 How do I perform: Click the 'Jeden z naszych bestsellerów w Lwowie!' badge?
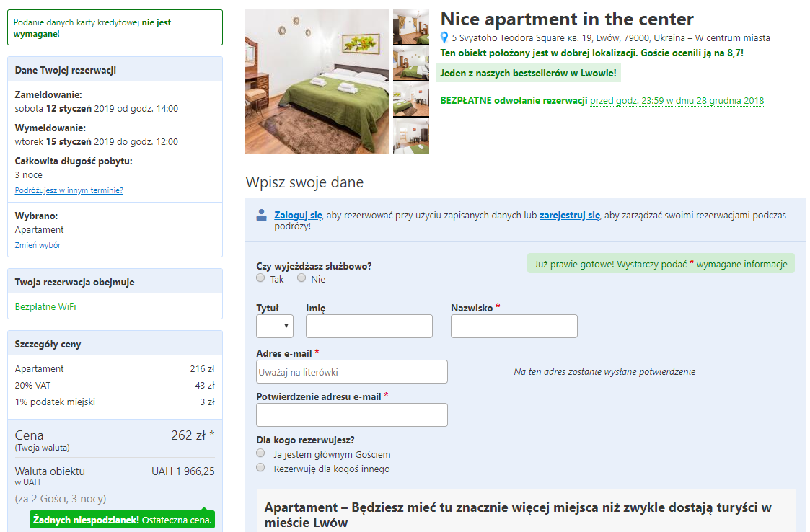tap(528, 73)
